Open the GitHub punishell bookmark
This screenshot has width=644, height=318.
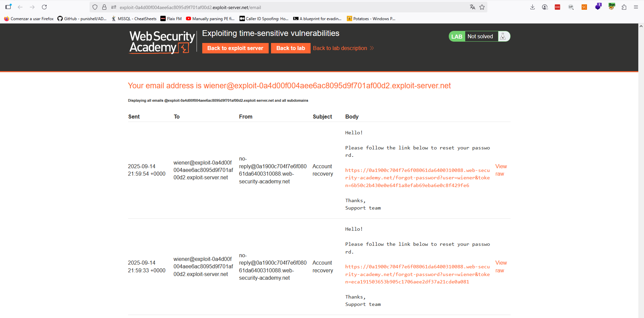tap(82, 19)
